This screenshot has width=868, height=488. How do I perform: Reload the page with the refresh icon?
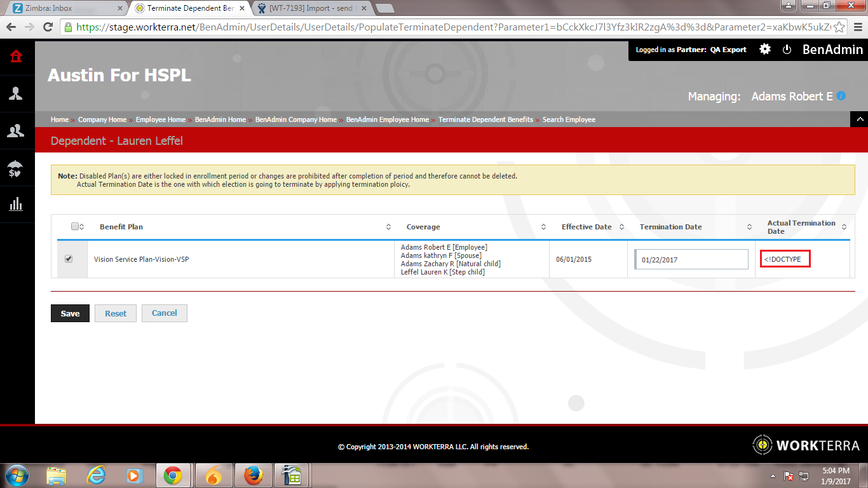(48, 27)
